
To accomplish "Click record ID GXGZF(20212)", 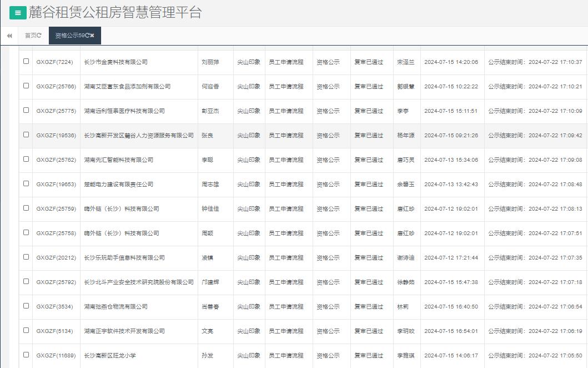I will pos(54,258).
